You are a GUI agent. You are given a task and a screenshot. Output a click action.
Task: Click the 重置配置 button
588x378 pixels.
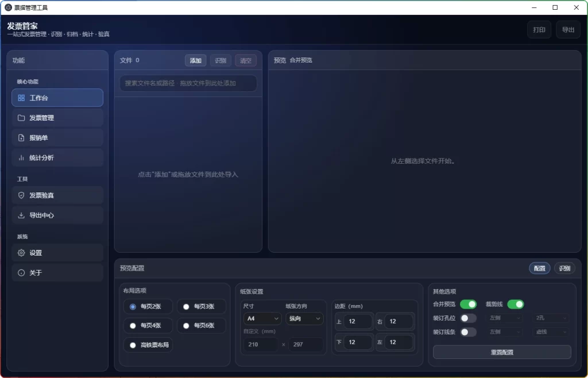[501, 352]
